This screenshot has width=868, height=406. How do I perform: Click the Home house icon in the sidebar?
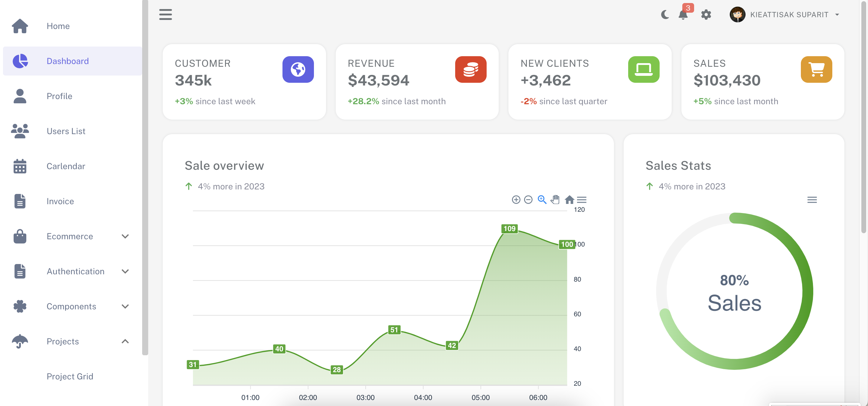(20, 26)
